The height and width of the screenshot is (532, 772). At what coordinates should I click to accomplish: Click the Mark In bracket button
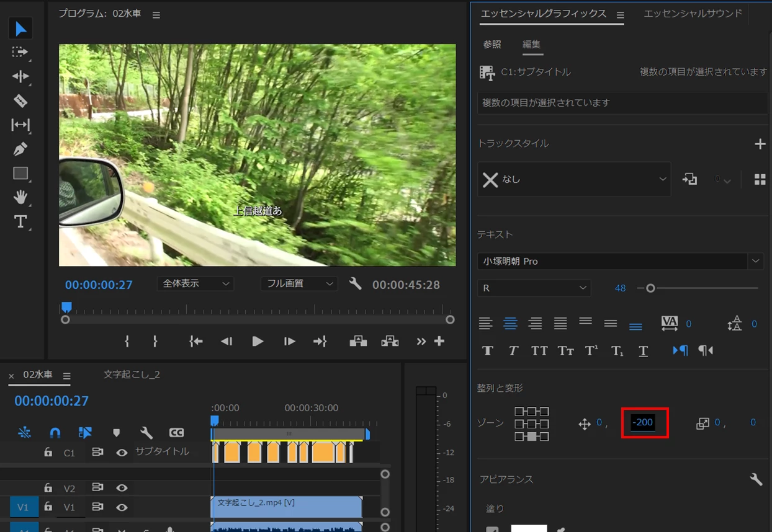point(127,341)
